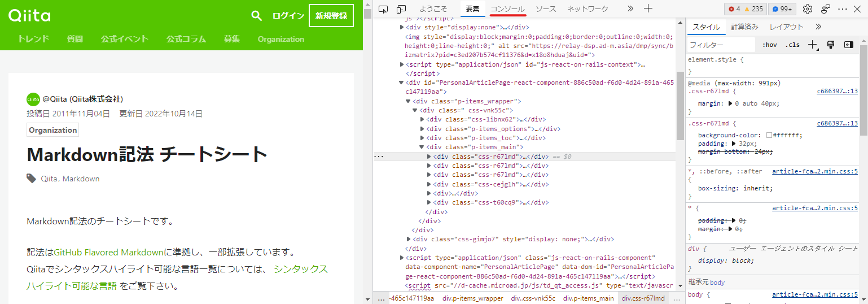
Task: Toggle the computed styles sidebar icon
Action: 848,45
